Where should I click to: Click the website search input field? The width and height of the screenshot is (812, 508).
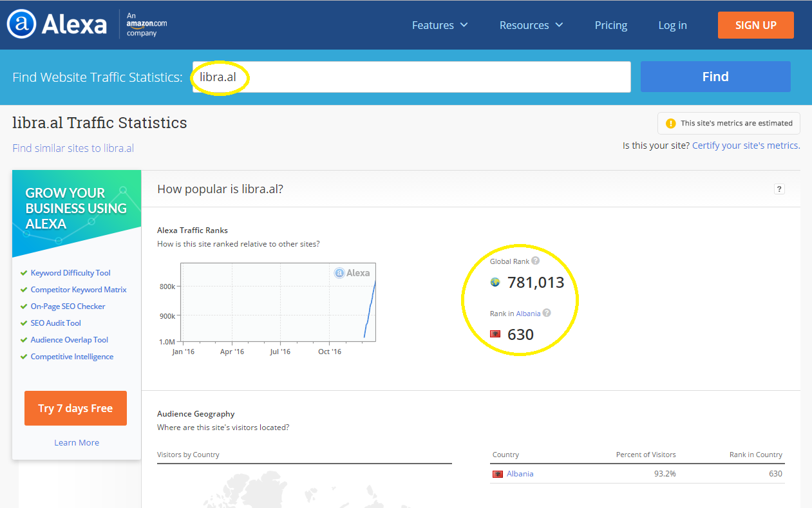click(411, 77)
